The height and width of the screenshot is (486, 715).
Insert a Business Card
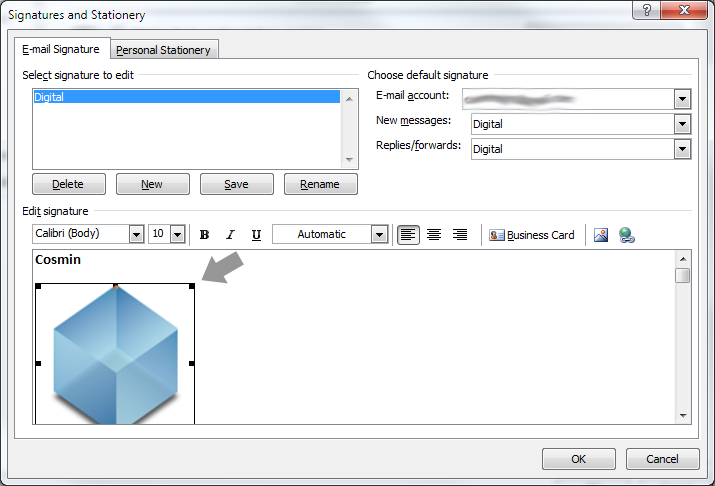[x=532, y=235]
